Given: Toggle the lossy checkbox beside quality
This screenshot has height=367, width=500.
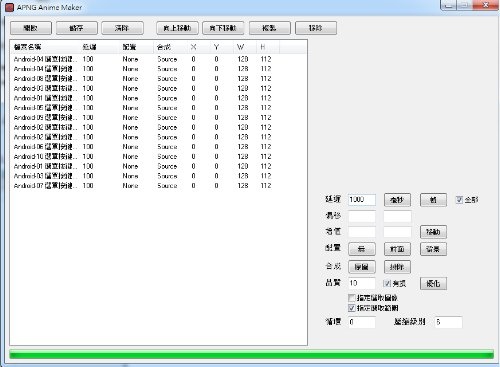Looking at the screenshot, I should (x=387, y=283).
